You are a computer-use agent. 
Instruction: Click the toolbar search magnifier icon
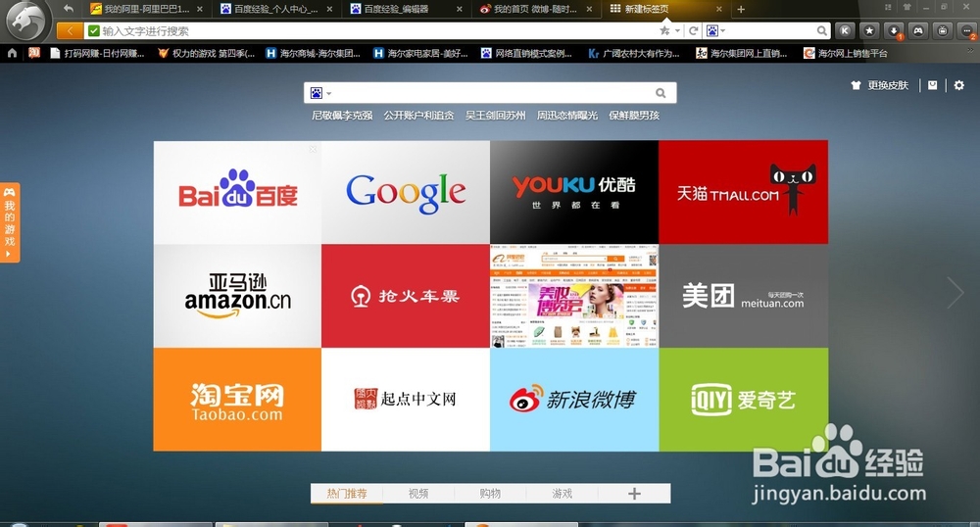pos(822,30)
